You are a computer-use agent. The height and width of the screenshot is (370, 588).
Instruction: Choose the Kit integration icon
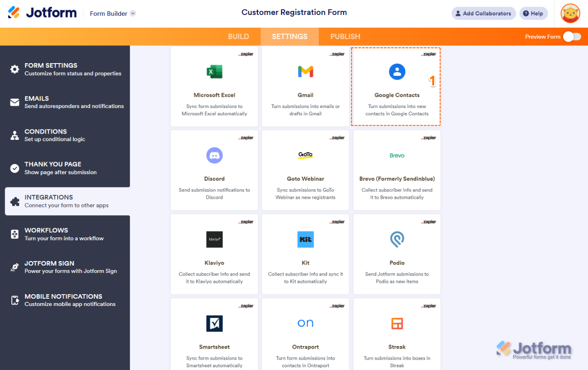pos(306,239)
